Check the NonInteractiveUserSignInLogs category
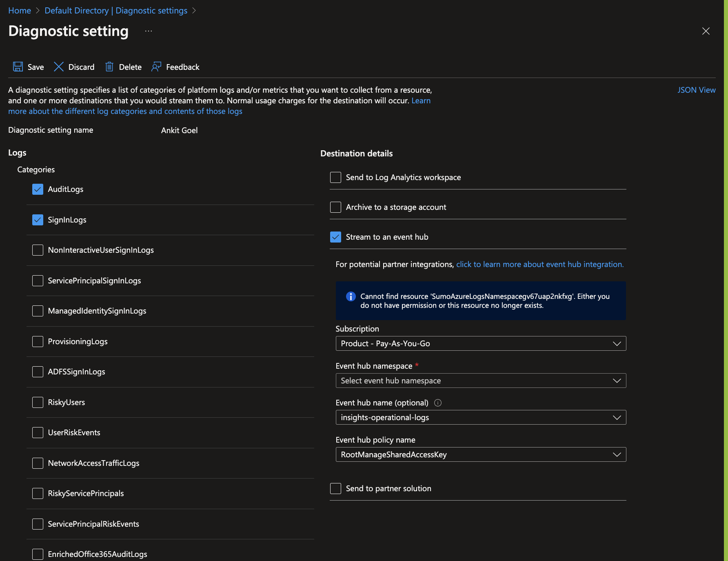 (x=37, y=250)
